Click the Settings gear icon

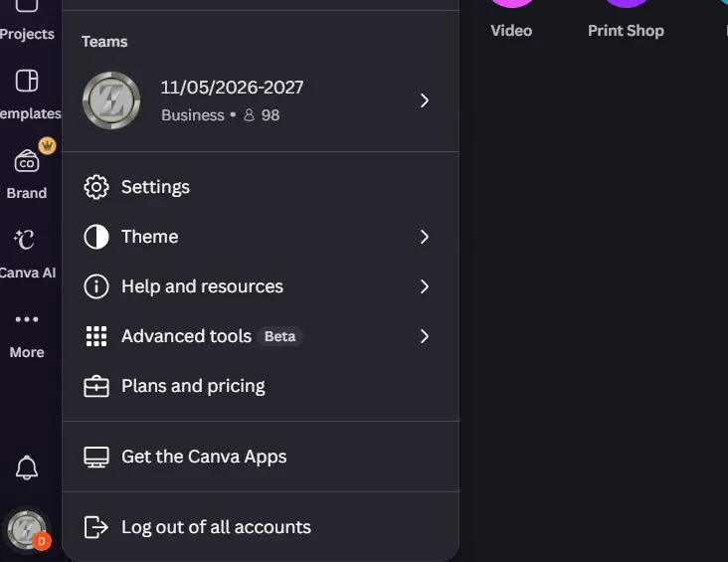pyautogui.click(x=96, y=187)
